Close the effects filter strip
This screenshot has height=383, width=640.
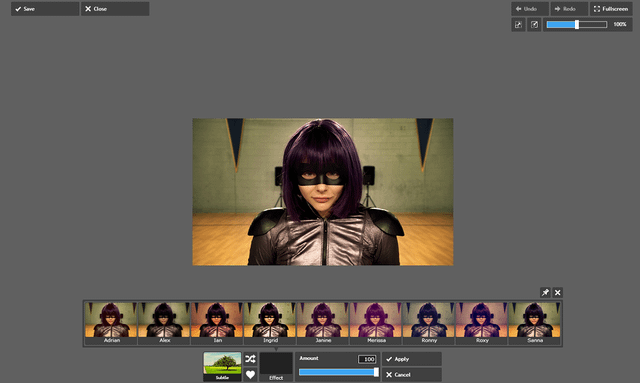click(x=558, y=292)
